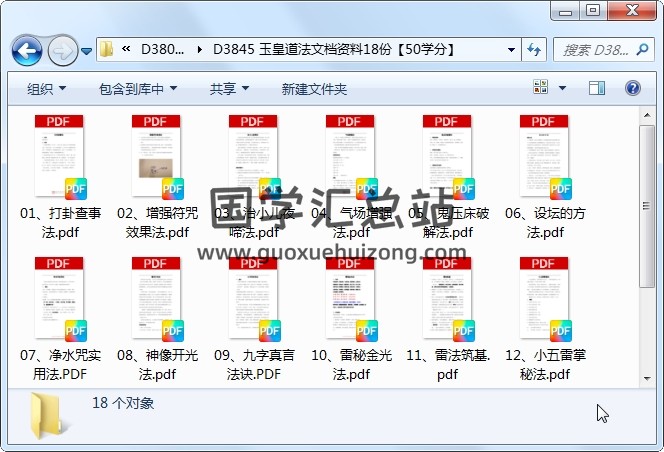664x452 pixels.
Task: Click the refresh button beside address bar
Action: [534, 49]
